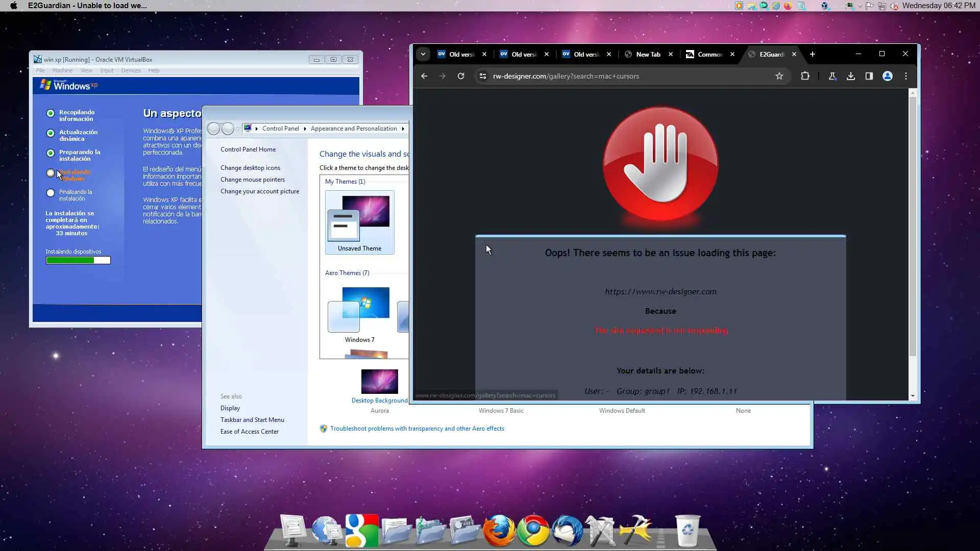This screenshot has width=980, height=551.
Task: Click the Chrome reload page icon
Action: click(x=460, y=76)
